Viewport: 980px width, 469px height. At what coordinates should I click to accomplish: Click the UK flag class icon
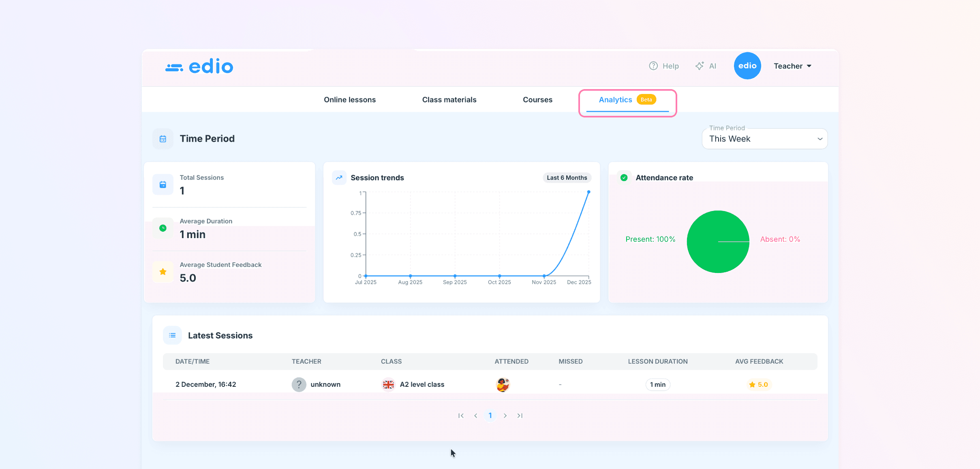[388, 384]
